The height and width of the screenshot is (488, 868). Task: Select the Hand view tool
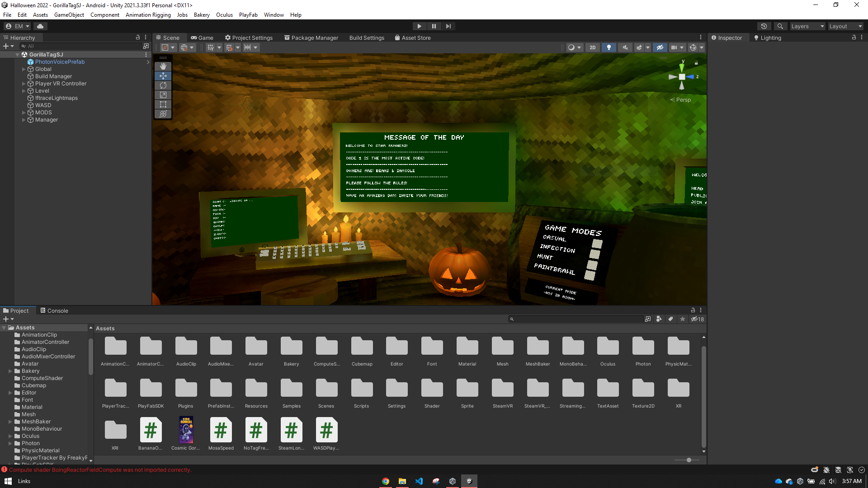tap(163, 66)
